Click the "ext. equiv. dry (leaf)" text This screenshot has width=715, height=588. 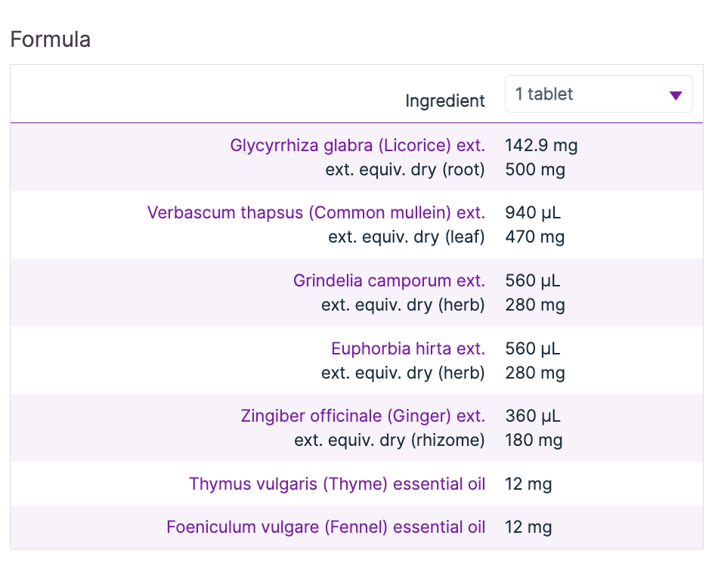click(x=406, y=237)
